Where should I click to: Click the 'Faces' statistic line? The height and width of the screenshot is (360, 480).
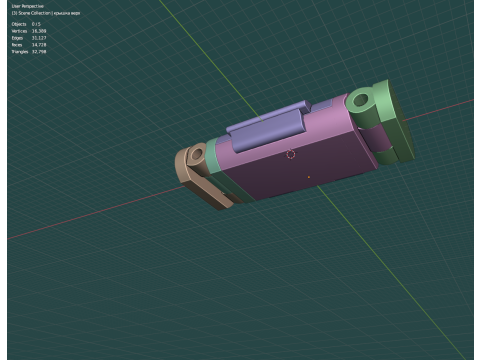(29, 45)
